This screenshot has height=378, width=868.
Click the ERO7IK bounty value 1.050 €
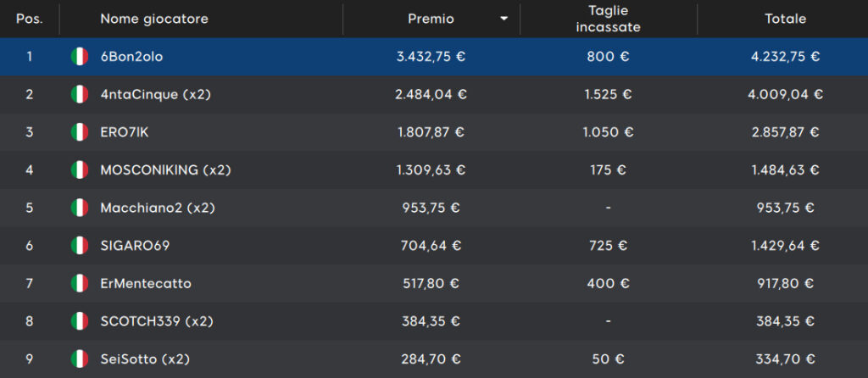tap(609, 132)
